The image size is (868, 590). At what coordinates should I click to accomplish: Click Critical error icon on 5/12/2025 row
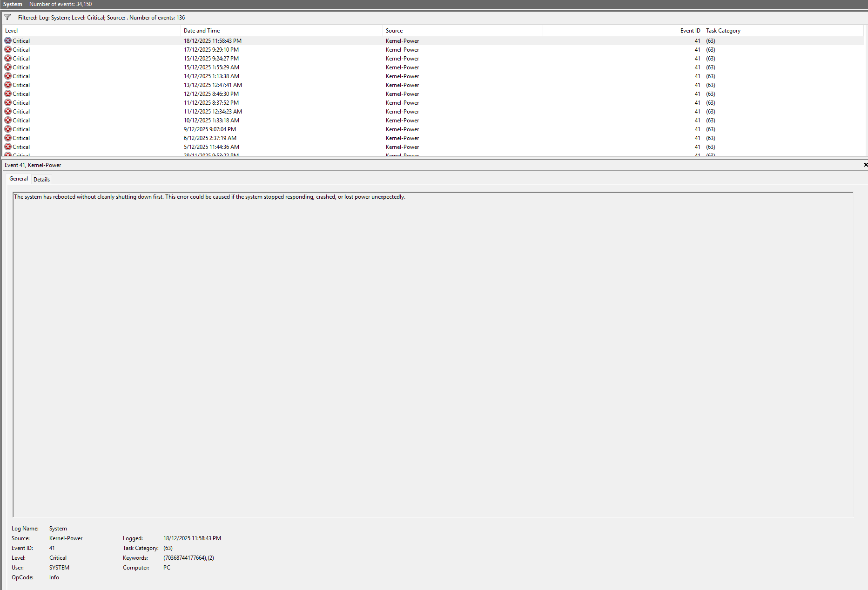coord(8,147)
